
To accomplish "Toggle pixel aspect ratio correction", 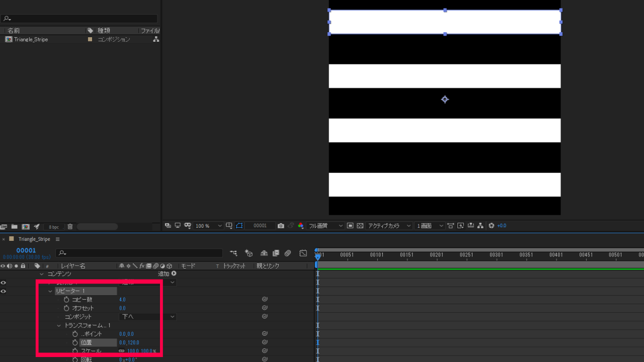I will [x=450, y=226].
